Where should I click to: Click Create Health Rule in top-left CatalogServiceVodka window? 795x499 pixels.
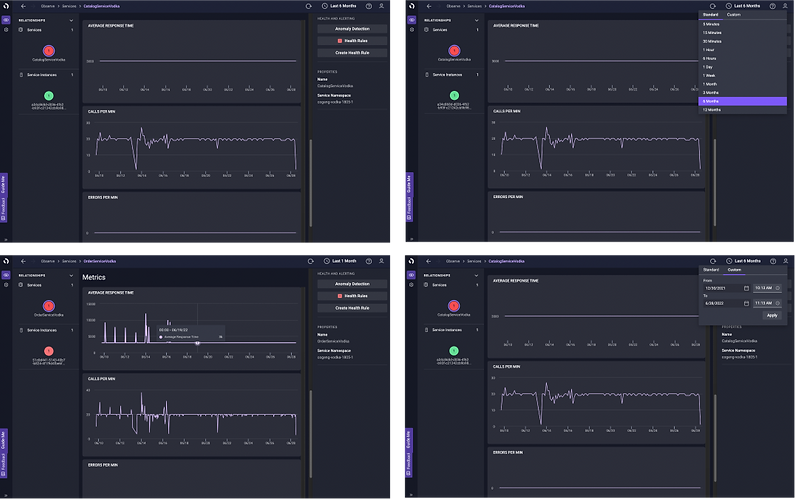click(352, 53)
